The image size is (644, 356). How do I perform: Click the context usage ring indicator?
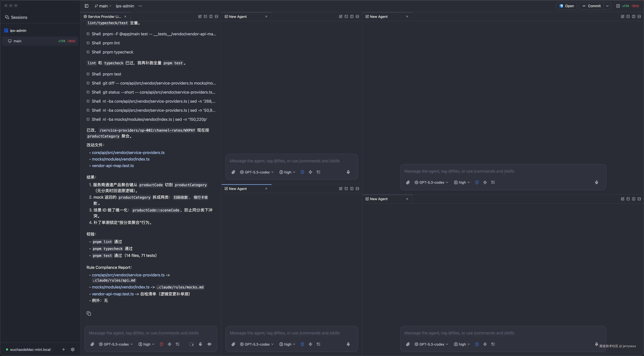(191, 344)
